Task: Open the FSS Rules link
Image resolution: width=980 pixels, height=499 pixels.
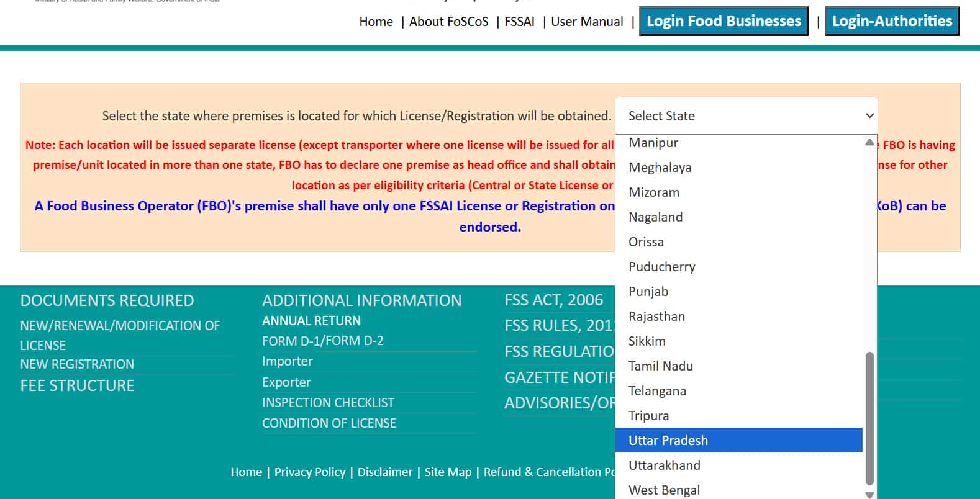Action: pos(560,326)
